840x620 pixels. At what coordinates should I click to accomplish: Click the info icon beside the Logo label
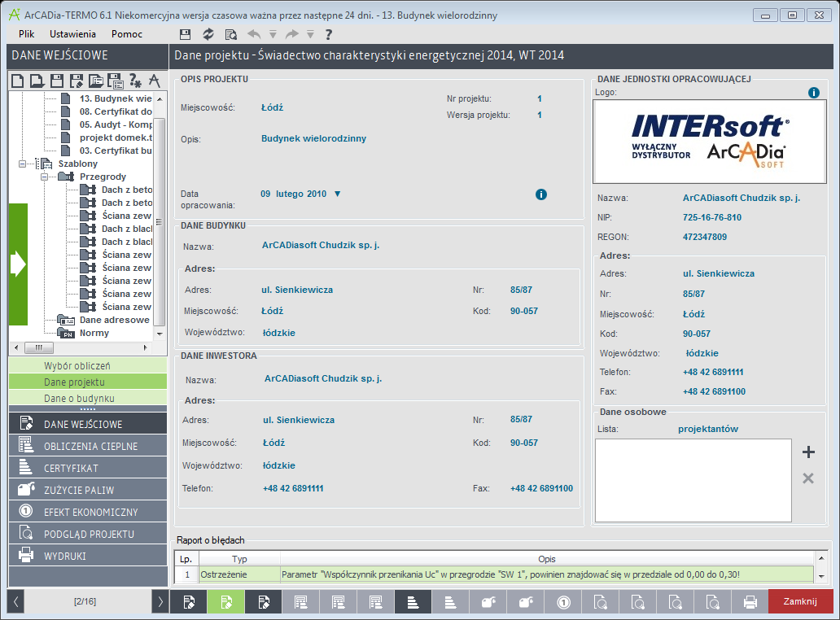[x=814, y=93]
